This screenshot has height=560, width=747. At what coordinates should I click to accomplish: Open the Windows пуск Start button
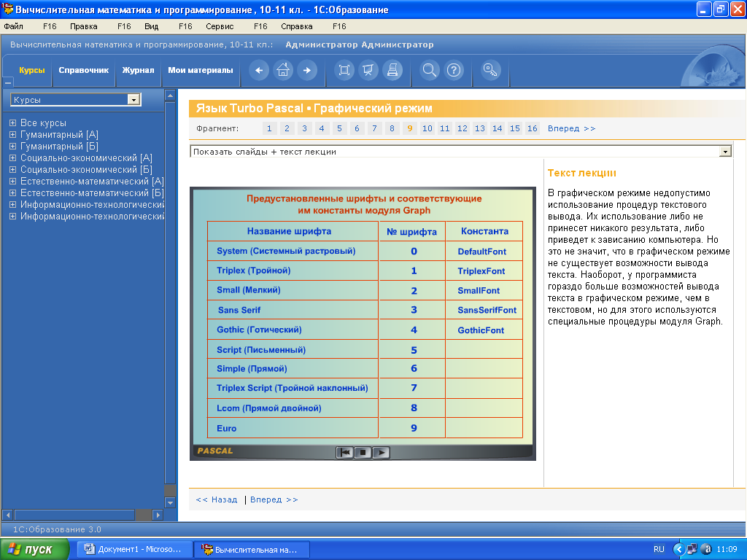coord(34,549)
